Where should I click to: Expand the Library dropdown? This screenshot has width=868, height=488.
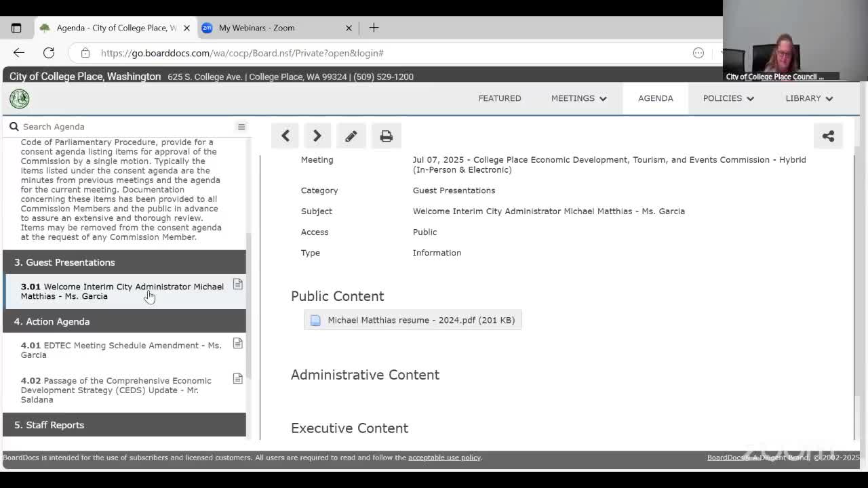[x=809, y=98]
